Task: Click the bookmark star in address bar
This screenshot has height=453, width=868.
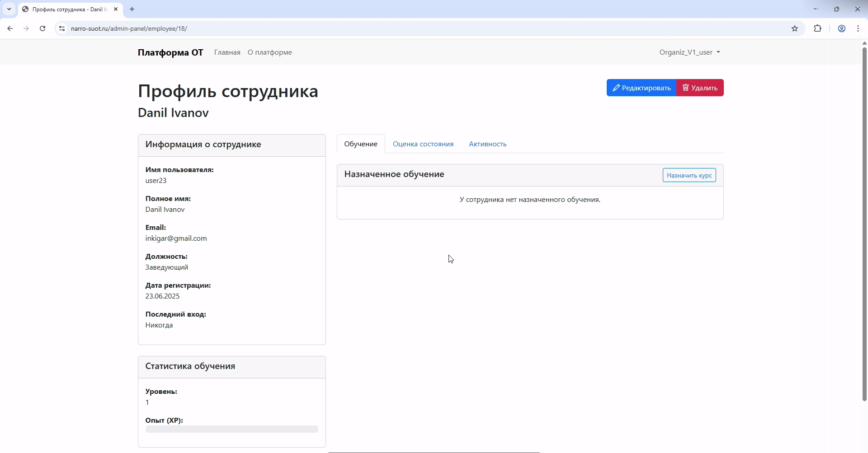Action: [x=795, y=28]
